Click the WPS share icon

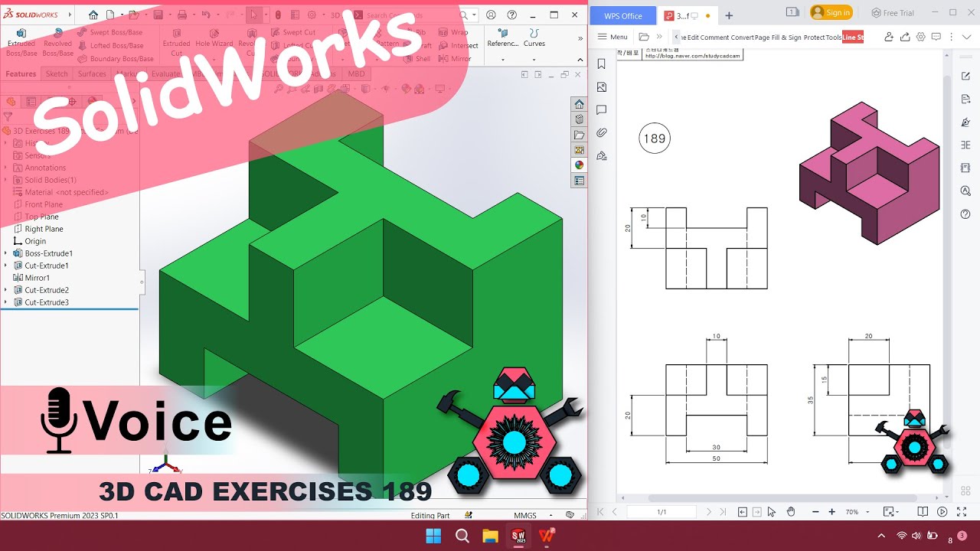point(905,37)
